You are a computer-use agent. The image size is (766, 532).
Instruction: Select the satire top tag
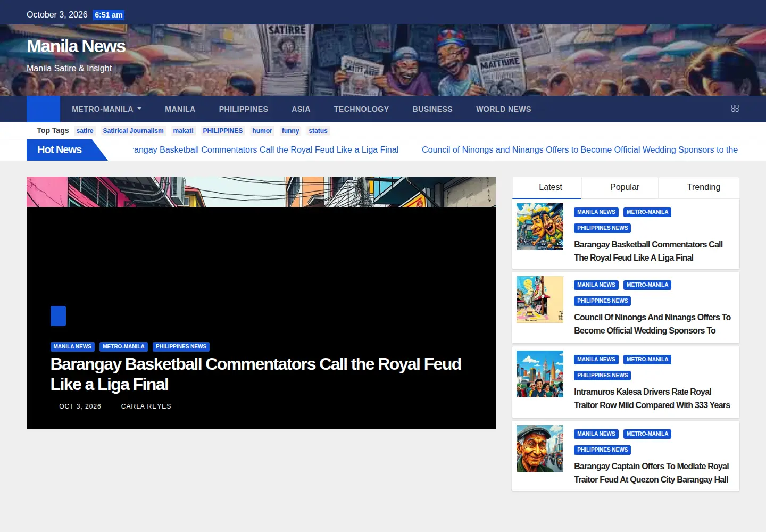(x=85, y=131)
